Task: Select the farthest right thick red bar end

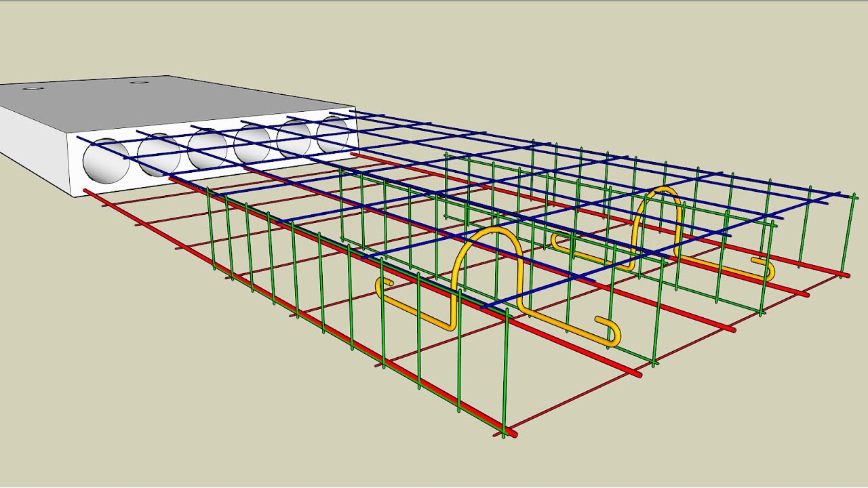Action: [844, 274]
